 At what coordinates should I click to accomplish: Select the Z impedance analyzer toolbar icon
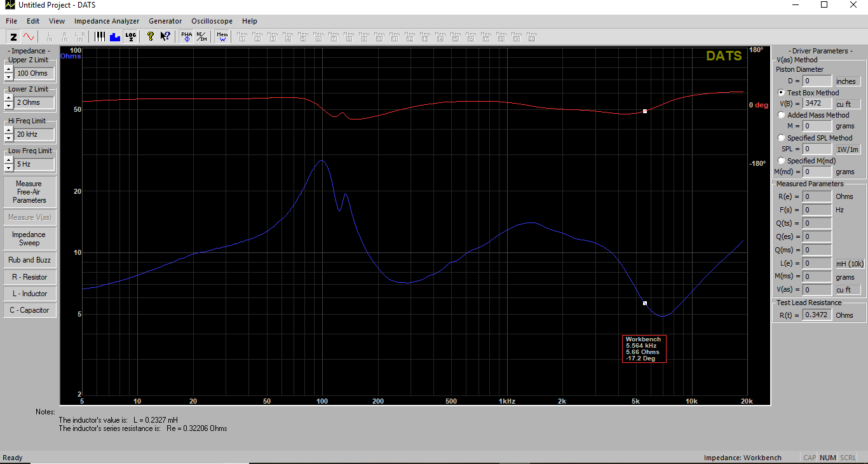pos(13,37)
